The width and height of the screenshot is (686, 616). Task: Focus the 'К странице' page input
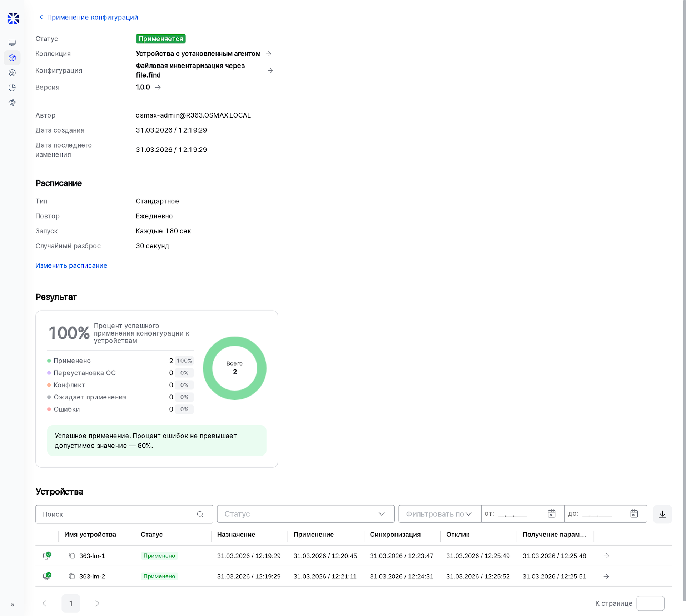click(x=650, y=603)
